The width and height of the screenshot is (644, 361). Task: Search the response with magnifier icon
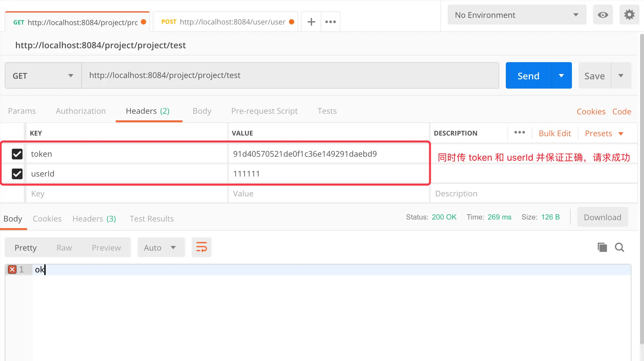pyautogui.click(x=620, y=247)
